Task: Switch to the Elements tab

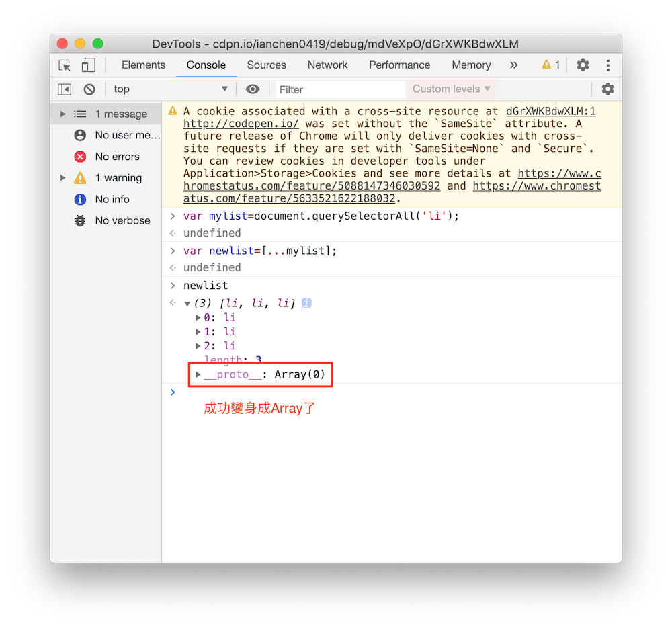Action: [144, 65]
